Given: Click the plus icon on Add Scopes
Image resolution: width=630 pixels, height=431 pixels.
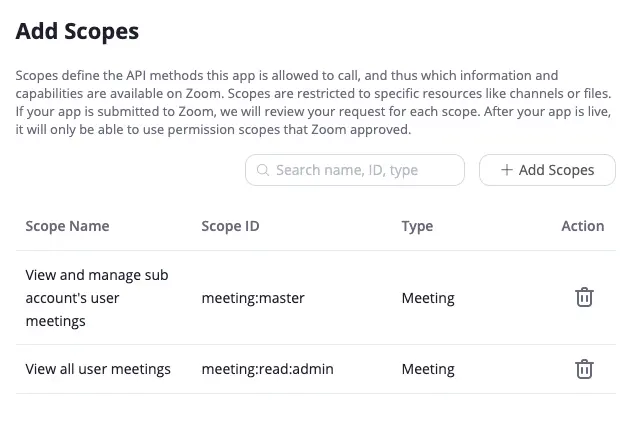Looking at the screenshot, I should 507,170.
